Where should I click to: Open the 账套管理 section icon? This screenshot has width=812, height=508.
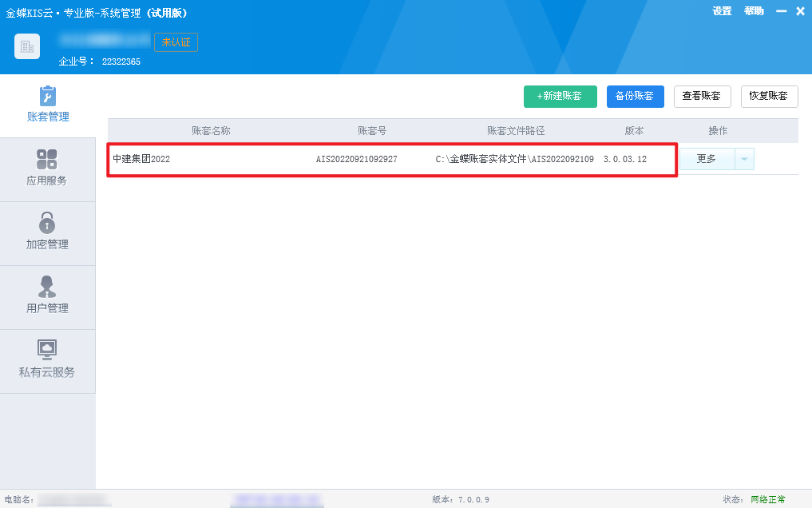tap(48, 97)
